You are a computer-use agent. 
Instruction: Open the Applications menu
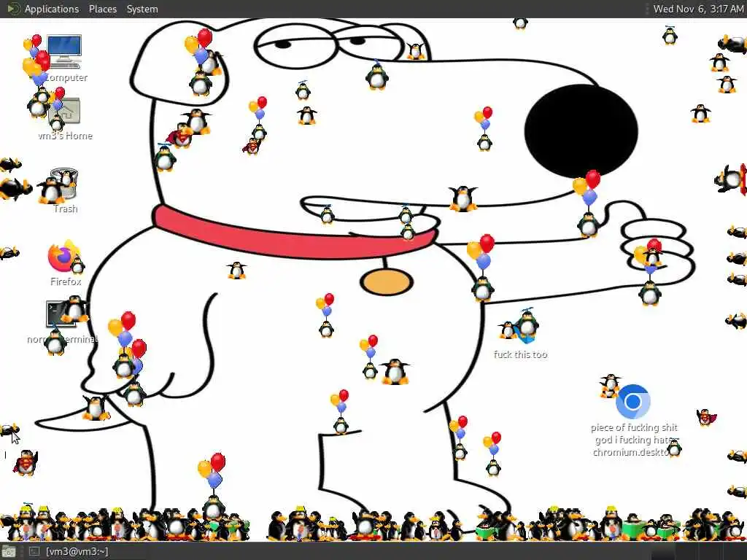click(52, 9)
